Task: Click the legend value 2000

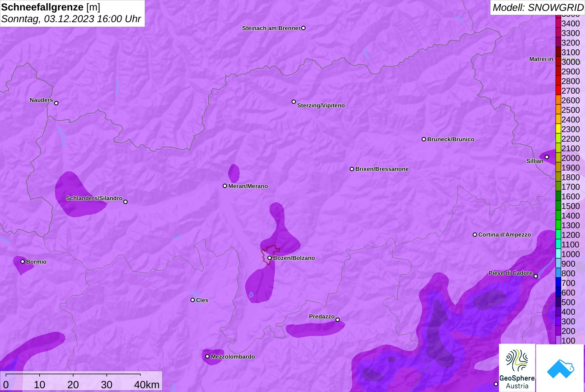Action: 571,158
